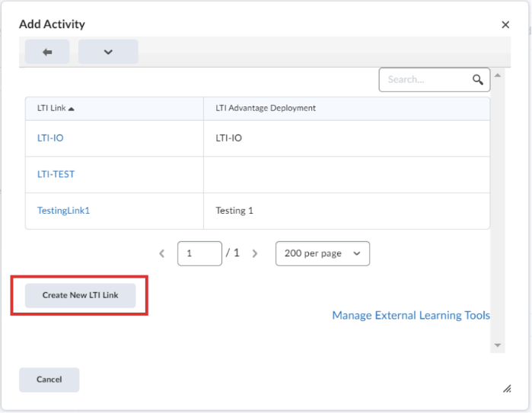Close the Add Activity dialog
This screenshot has width=532, height=413.
point(505,24)
